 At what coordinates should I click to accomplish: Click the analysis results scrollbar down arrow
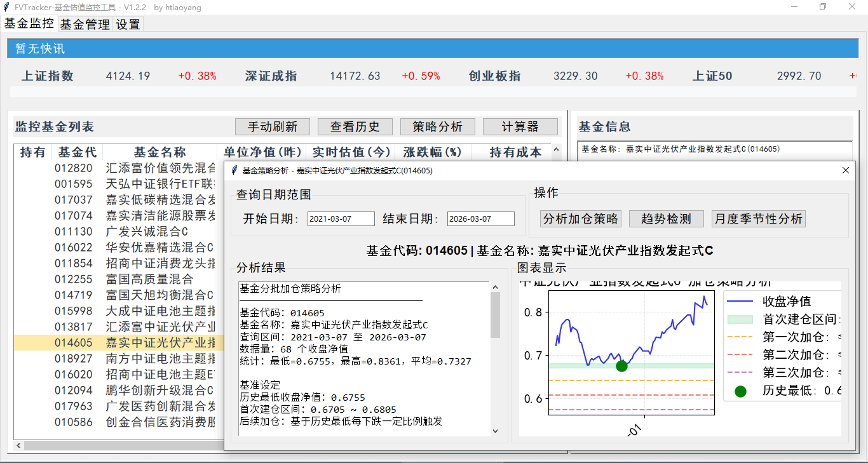(x=496, y=431)
